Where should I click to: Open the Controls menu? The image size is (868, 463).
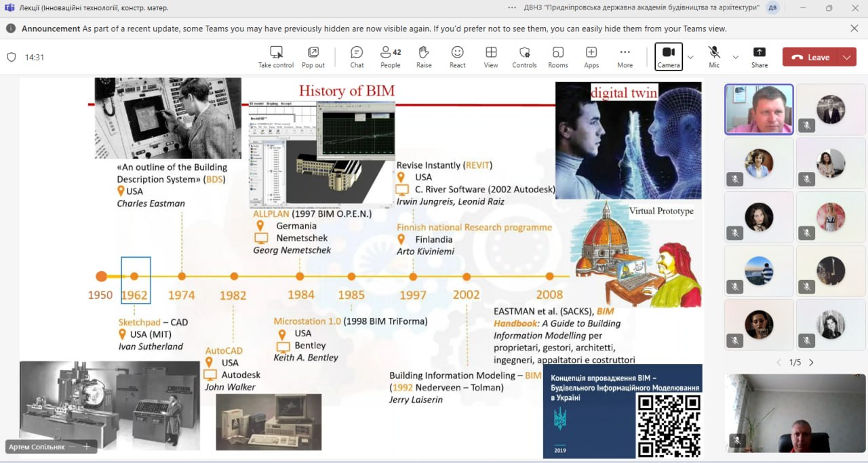(524, 53)
